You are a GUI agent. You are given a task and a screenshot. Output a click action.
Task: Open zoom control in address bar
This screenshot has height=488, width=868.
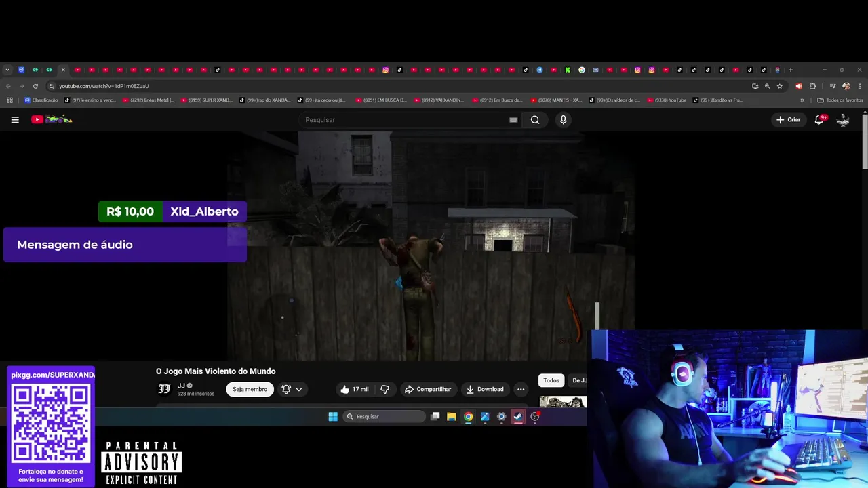click(x=767, y=86)
